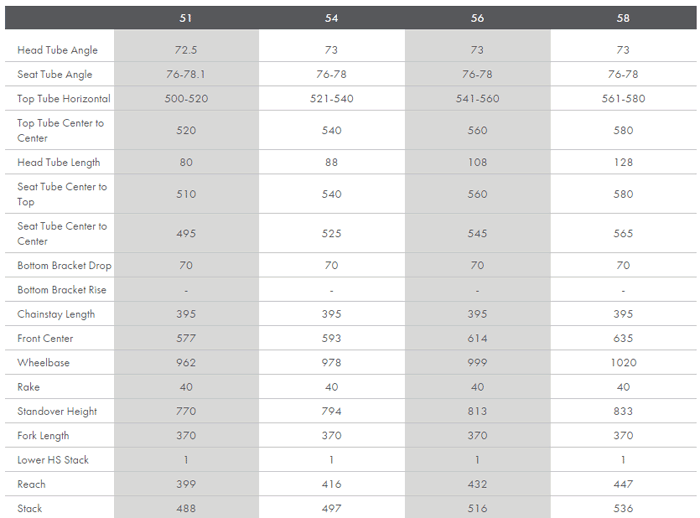This screenshot has height=518, width=700.
Task: Click the 72.5 head tube angle cell
Action: pos(186,50)
